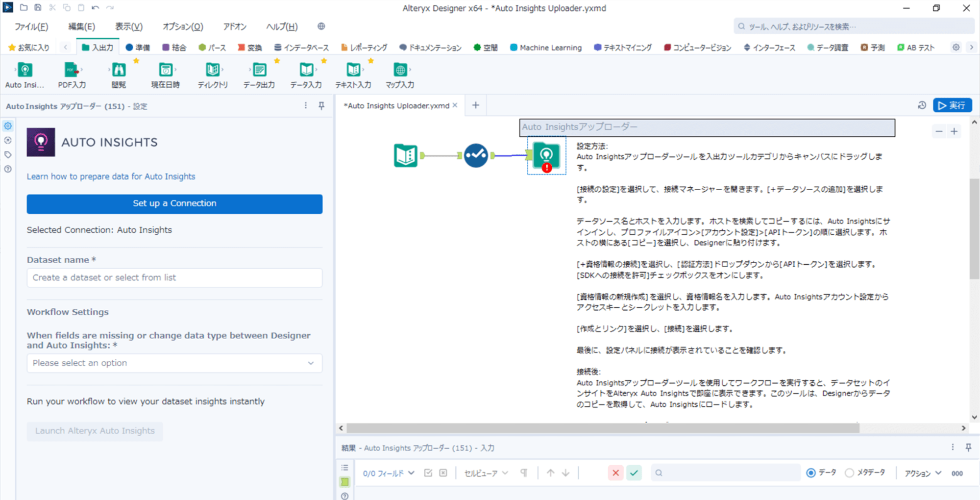Click the green checkmark icon in results

click(x=634, y=473)
